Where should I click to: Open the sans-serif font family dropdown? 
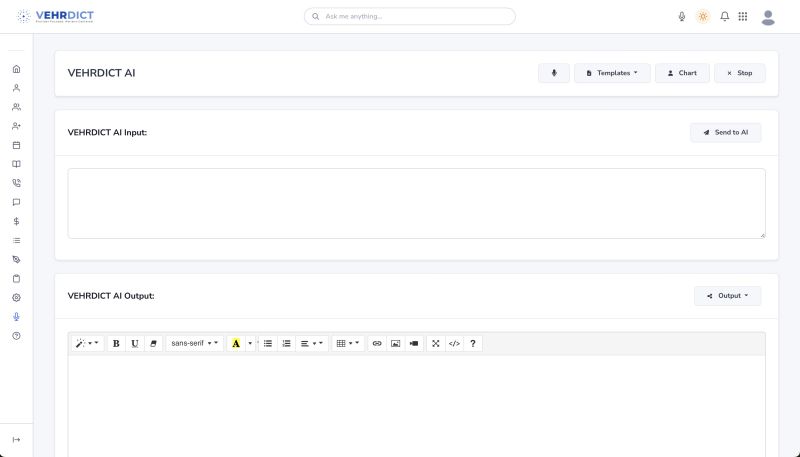click(x=194, y=343)
